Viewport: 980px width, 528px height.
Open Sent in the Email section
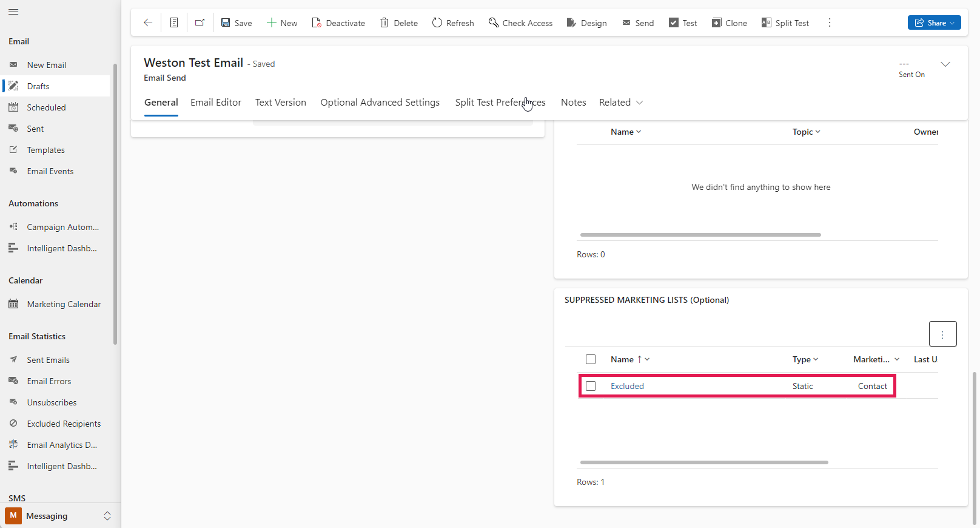click(56, 129)
